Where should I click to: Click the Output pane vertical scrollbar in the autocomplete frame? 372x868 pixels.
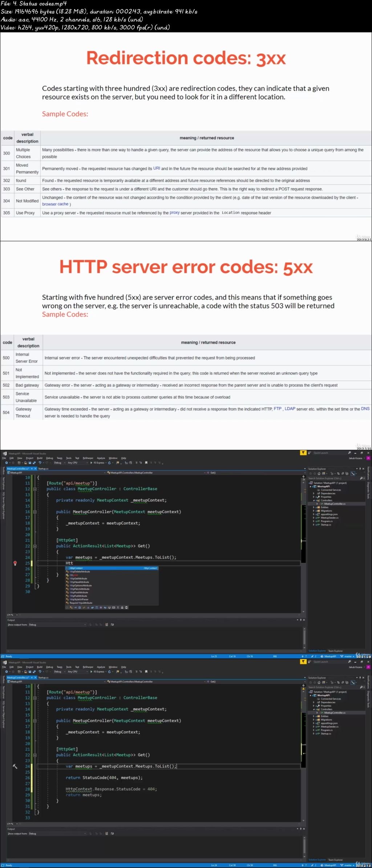coord(304,638)
